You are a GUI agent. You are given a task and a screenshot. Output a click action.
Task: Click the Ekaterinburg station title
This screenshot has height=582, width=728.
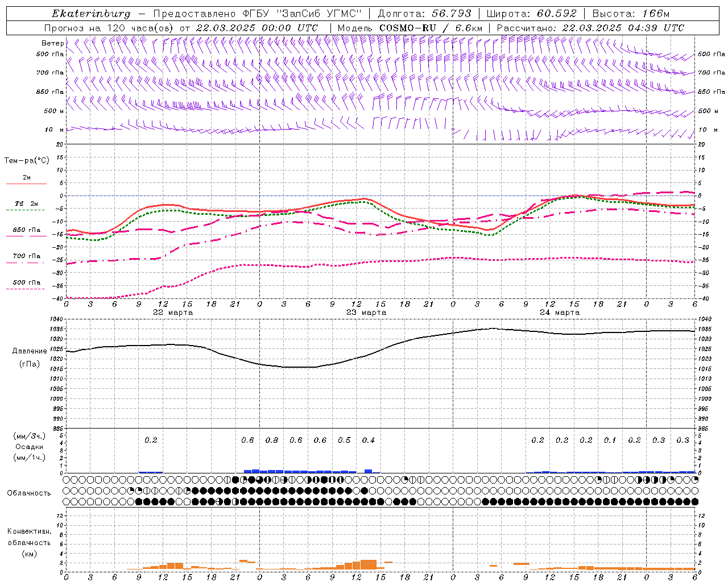[x=91, y=14]
